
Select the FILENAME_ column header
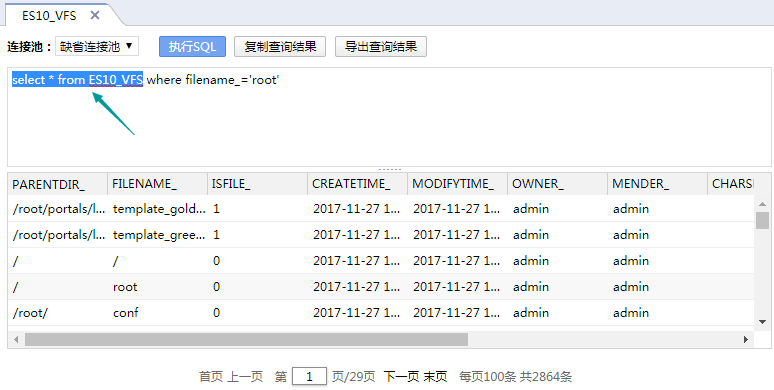pos(157,184)
